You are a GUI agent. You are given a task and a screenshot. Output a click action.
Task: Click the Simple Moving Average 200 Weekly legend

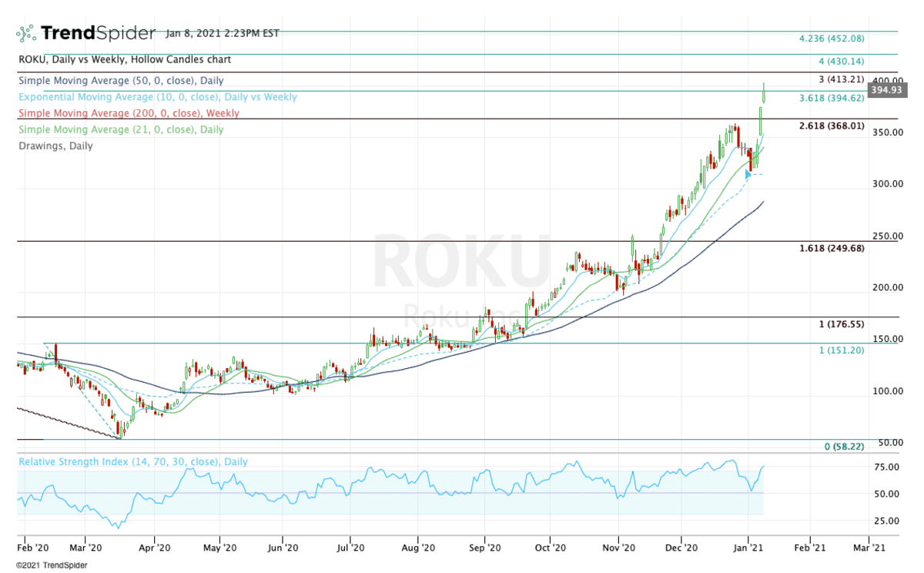[x=128, y=113]
